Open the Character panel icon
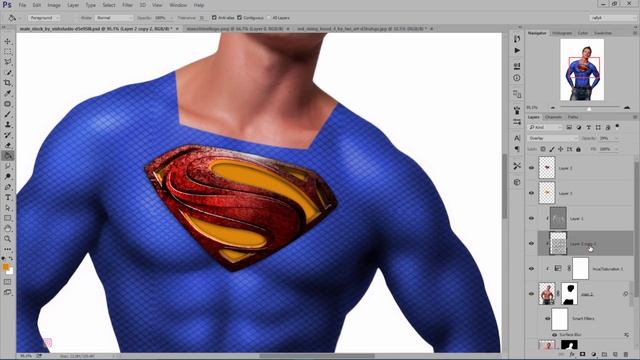640x360 pixels. click(x=517, y=138)
